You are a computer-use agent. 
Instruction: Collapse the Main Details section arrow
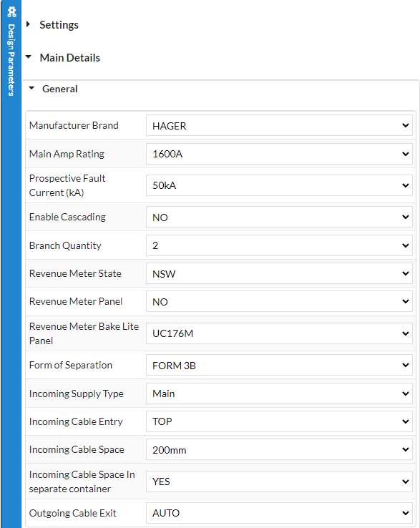pyautogui.click(x=29, y=57)
